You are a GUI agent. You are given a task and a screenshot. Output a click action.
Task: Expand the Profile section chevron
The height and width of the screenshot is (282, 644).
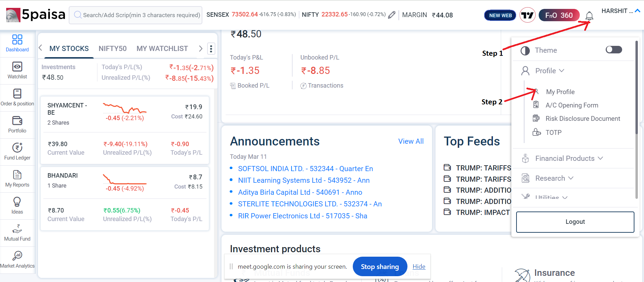click(561, 70)
